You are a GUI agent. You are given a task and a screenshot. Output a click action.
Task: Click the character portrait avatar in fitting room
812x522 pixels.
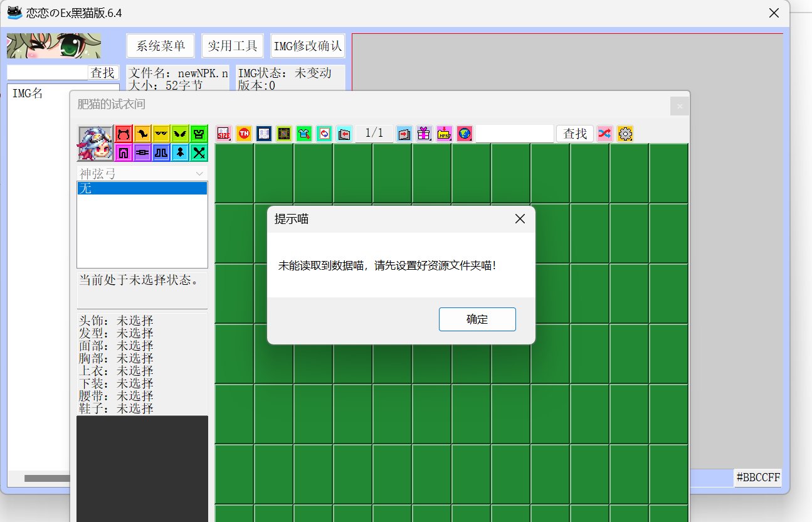tap(95, 144)
